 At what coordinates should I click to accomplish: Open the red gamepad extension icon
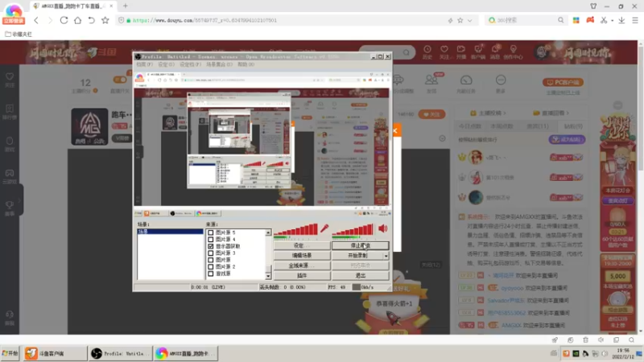[590, 19]
